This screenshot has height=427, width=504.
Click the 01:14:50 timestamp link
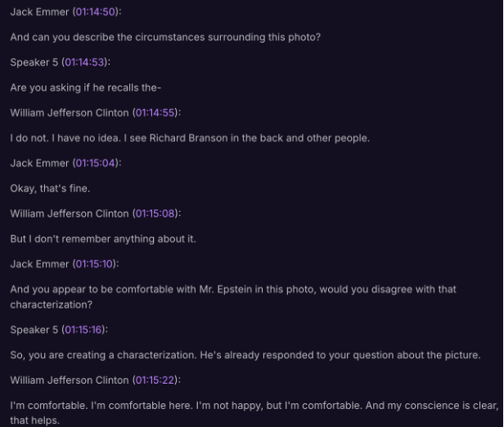pos(95,12)
